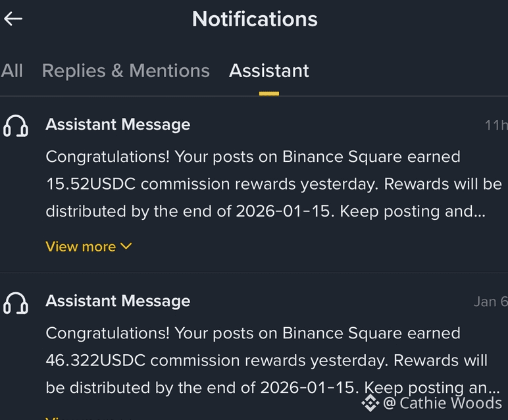Open the Replies & Mentions tab
This screenshot has height=420, width=508.
pos(126,70)
